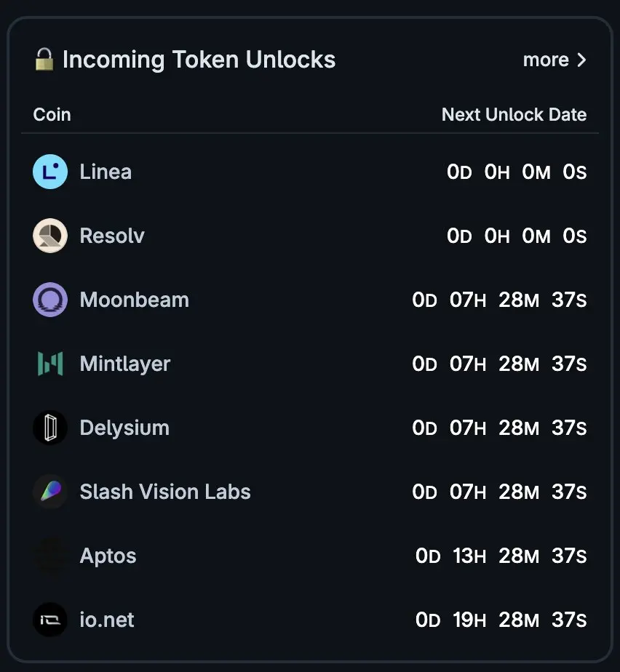Select the Aptos coin name
Viewport: 620px width, 672px height.
(x=108, y=556)
